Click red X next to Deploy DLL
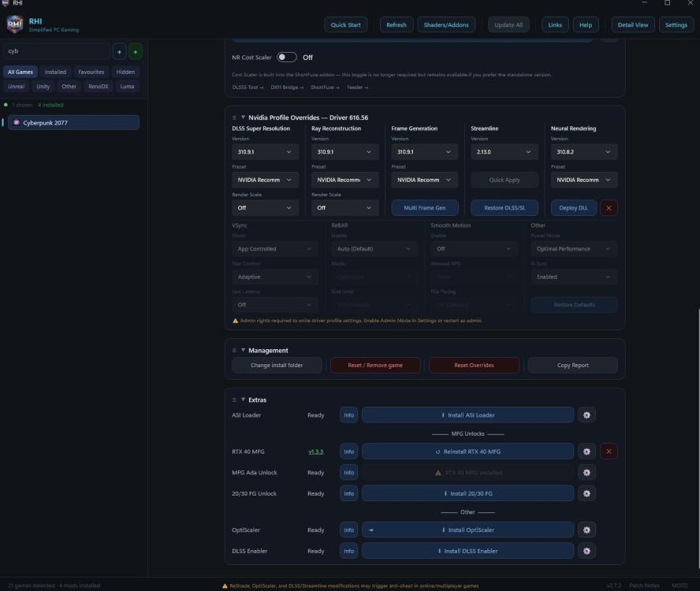 (609, 207)
